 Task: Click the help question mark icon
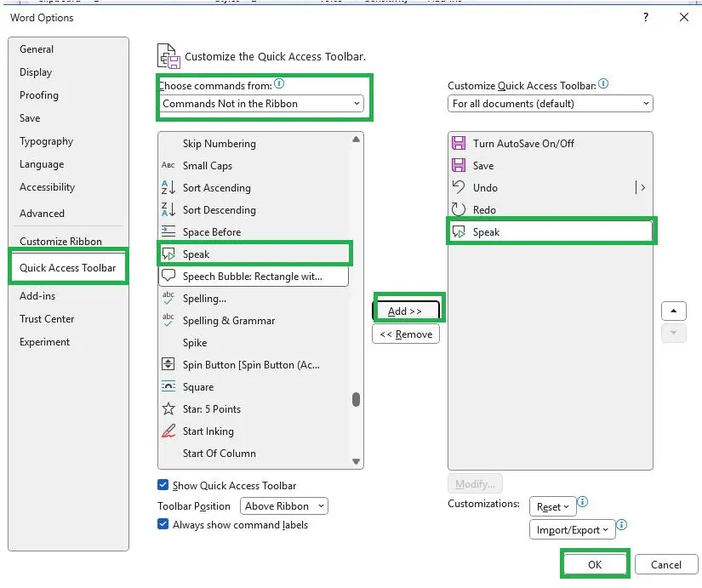tap(645, 18)
